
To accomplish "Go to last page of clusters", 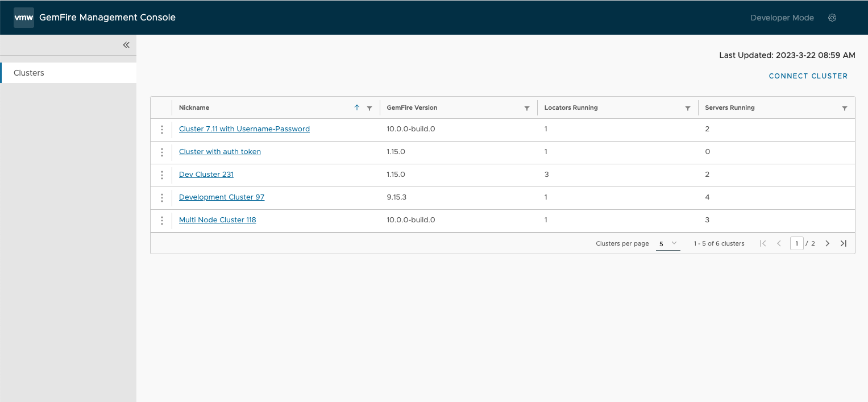I will point(844,243).
